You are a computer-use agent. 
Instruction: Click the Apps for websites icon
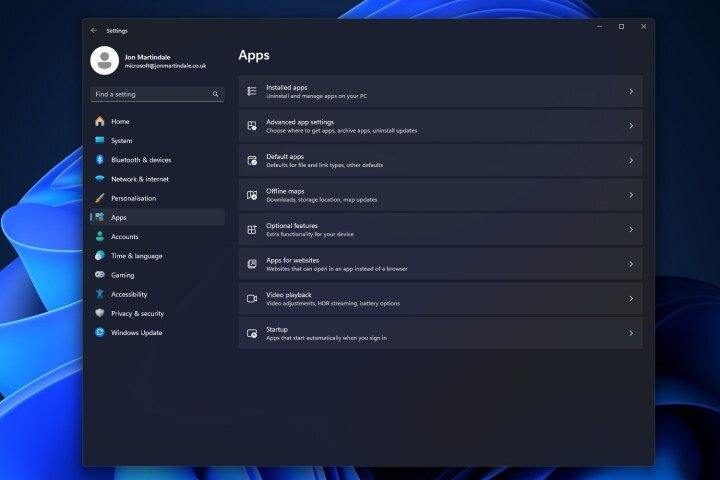pyautogui.click(x=252, y=264)
